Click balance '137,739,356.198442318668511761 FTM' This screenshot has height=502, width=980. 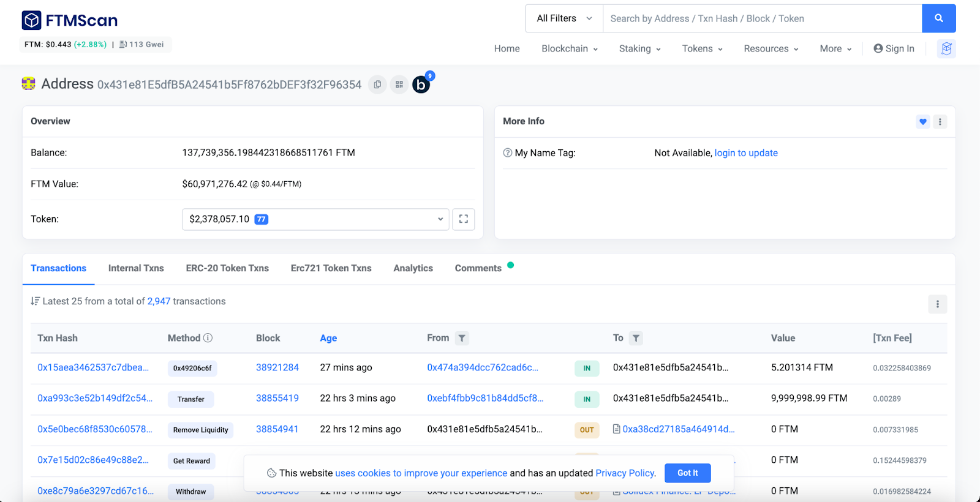pyautogui.click(x=268, y=152)
